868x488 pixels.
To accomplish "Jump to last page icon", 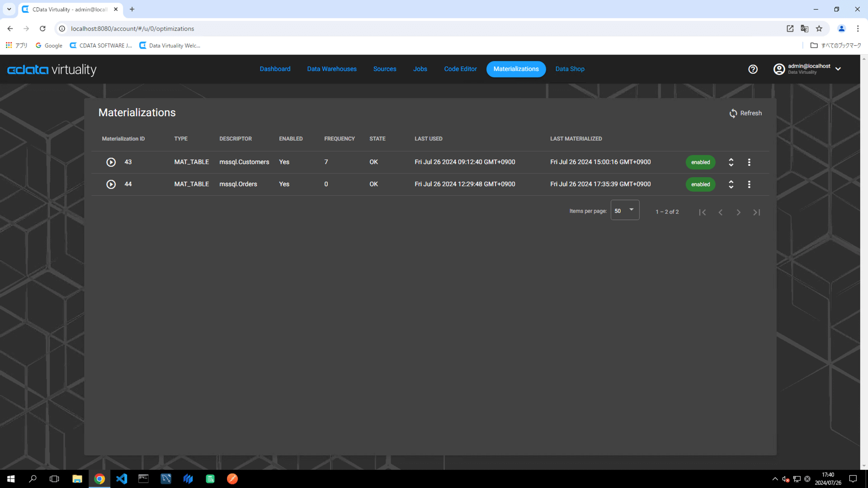I will [x=756, y=212].
